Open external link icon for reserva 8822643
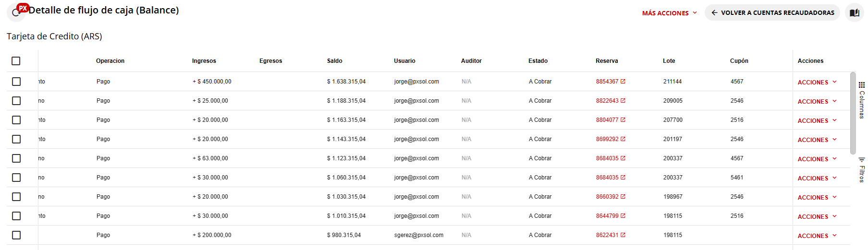868x250 pixels. [x=623, y=101]
